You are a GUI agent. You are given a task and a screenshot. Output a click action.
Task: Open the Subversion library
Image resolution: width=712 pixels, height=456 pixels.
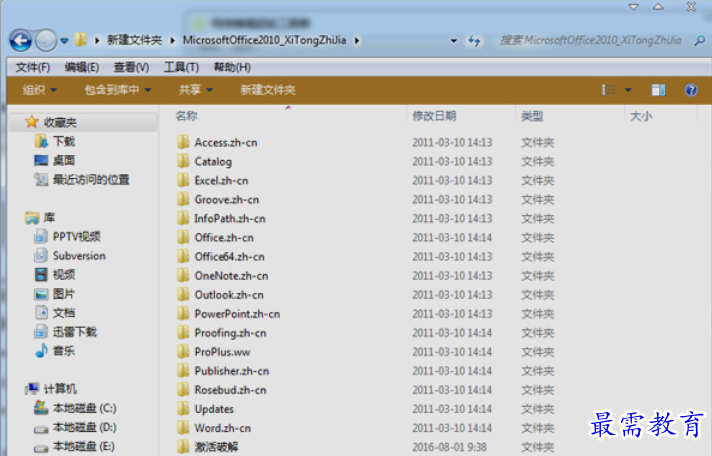79,256
